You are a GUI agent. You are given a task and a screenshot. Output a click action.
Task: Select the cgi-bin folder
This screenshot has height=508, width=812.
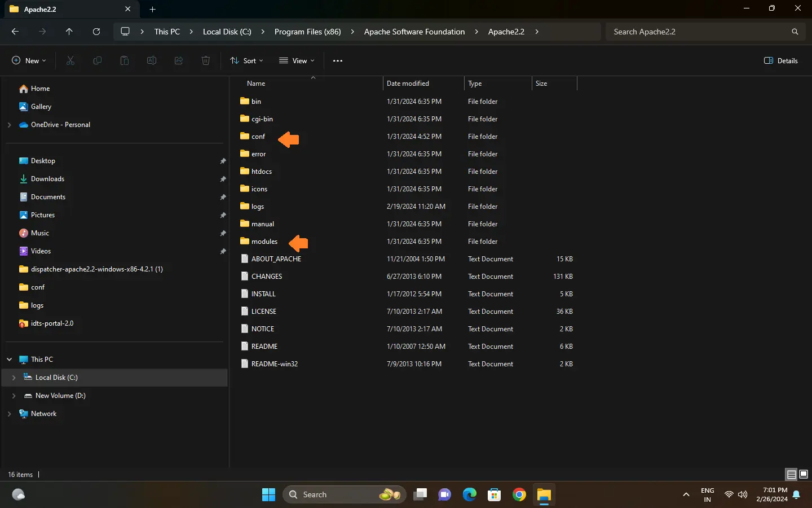click(x=262, y=119)
